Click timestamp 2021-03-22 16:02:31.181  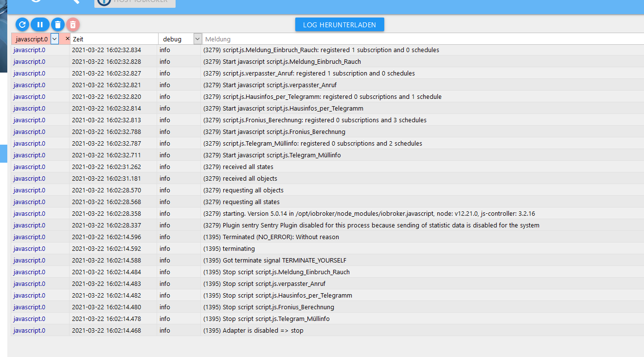[107, 179]
